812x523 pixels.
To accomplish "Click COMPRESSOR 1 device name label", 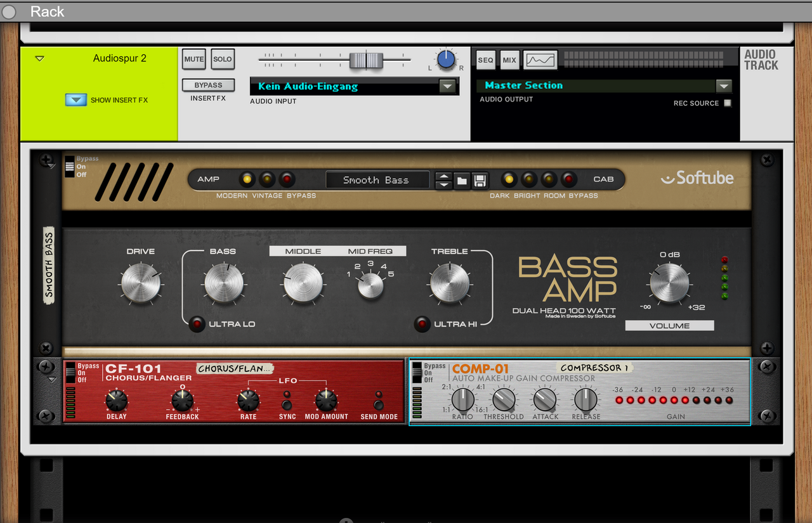I will tap(595, 368).
